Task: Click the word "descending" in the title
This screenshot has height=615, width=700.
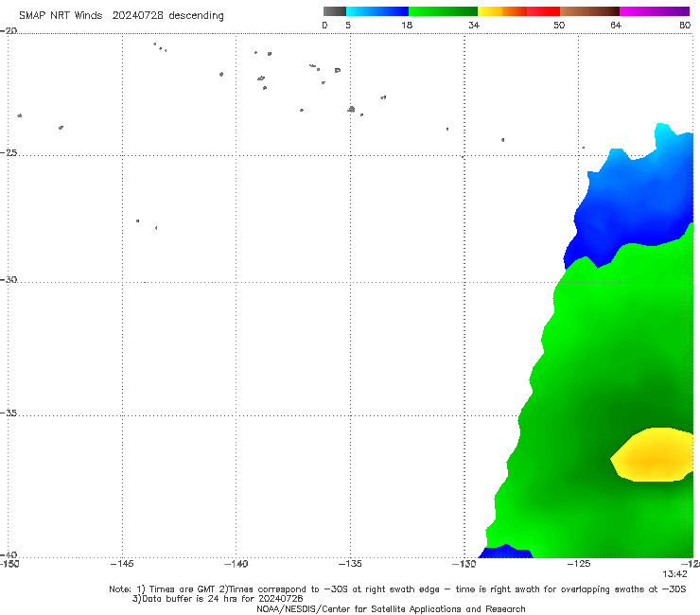Action: pos(196,16)
